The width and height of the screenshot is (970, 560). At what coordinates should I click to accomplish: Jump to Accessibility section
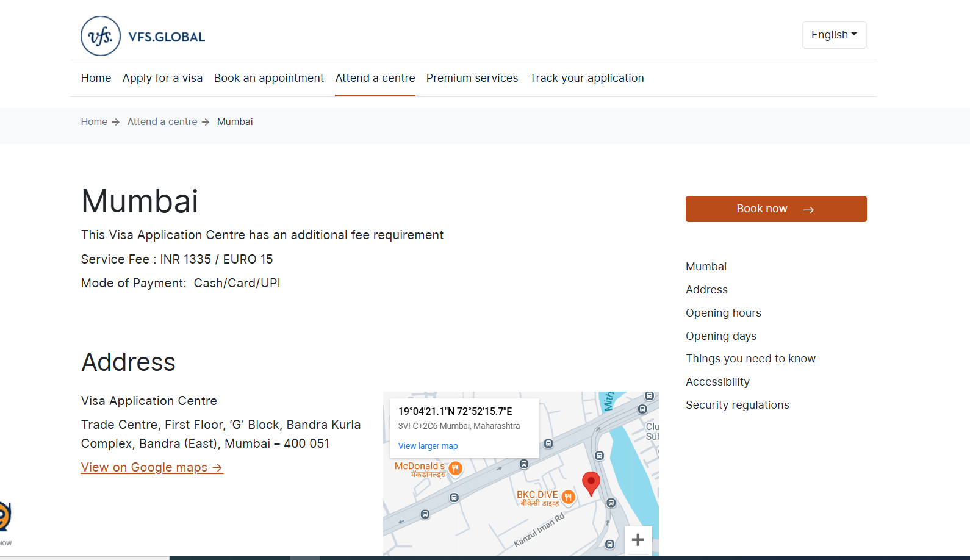pos(717,382)
